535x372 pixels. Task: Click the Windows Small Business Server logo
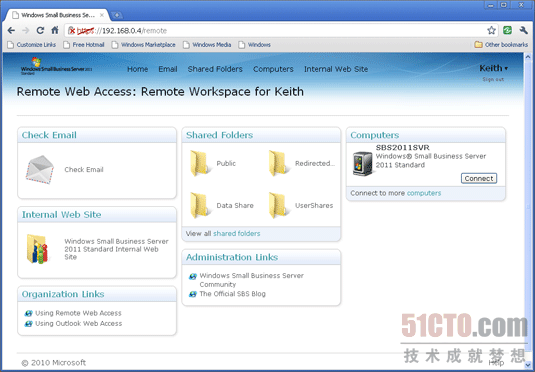tap(56, 66)
